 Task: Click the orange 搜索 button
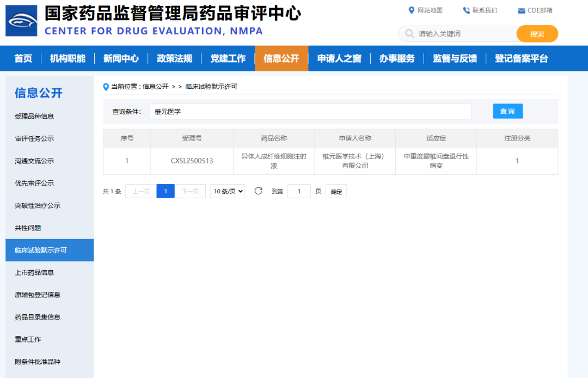537,34
